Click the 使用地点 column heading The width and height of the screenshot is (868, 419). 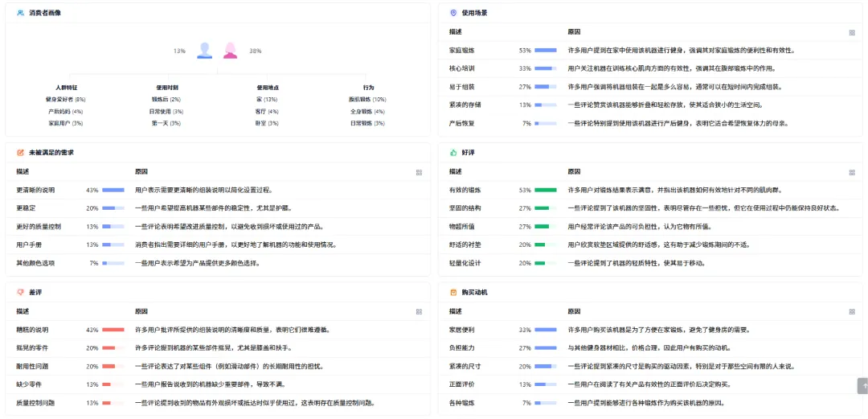tap(267, 88)
